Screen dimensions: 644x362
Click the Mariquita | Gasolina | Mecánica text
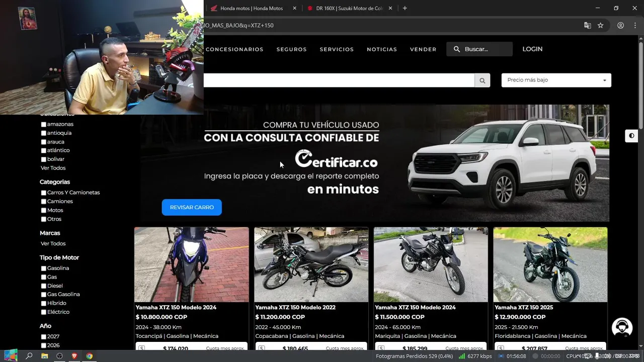coord(416,336)
